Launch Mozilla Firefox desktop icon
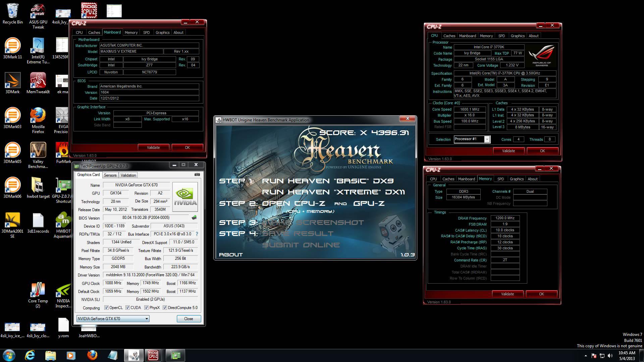Viewport: 644px width, 362px height. [38, 121]
